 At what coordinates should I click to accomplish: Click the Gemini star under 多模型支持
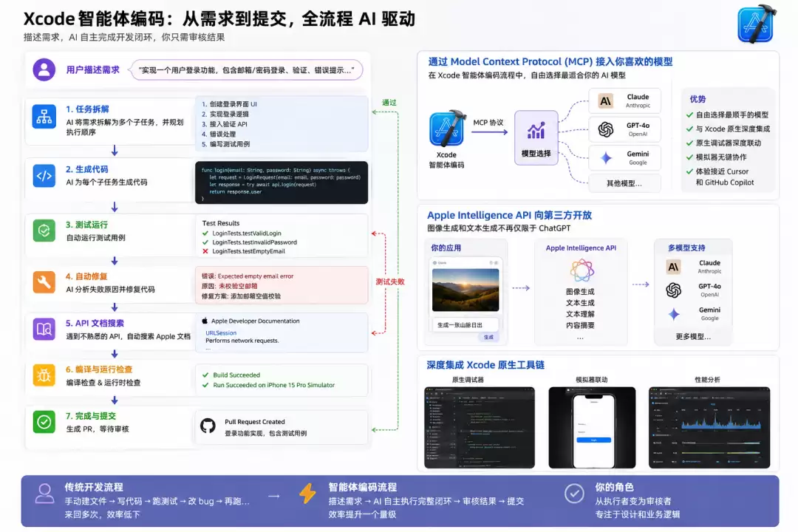click(674, 314)
